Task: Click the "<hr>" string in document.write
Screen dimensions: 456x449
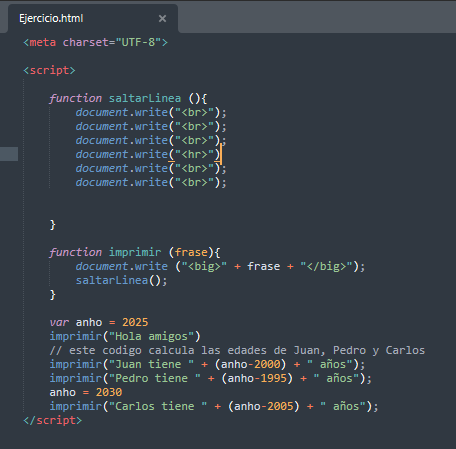Action: point(194,154)
